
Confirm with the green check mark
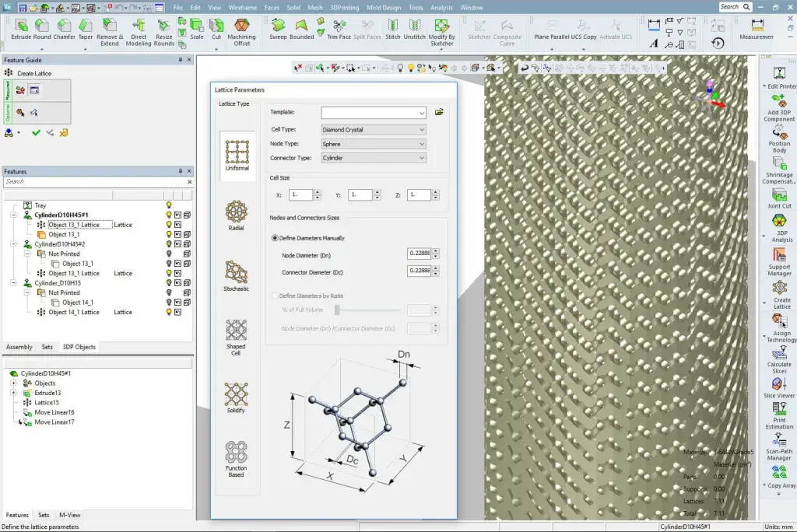tap(35, 132)
